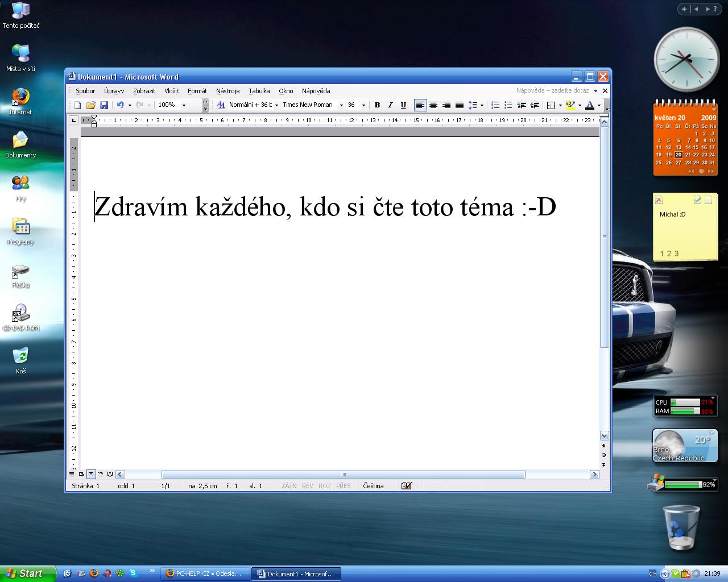Click the Save document icon
Screen dimensions: 728x582
(x=104, y=105)
